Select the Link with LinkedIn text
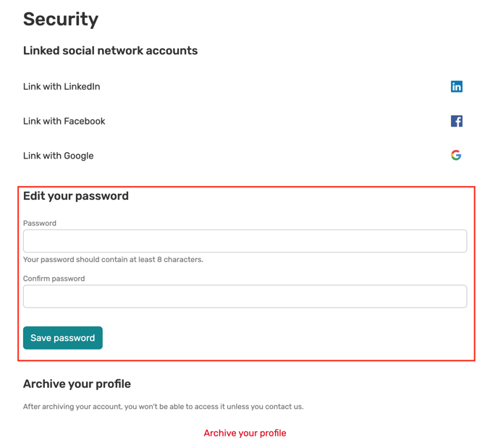This screenshot has width=485, height=448. [x=62, y=87]
